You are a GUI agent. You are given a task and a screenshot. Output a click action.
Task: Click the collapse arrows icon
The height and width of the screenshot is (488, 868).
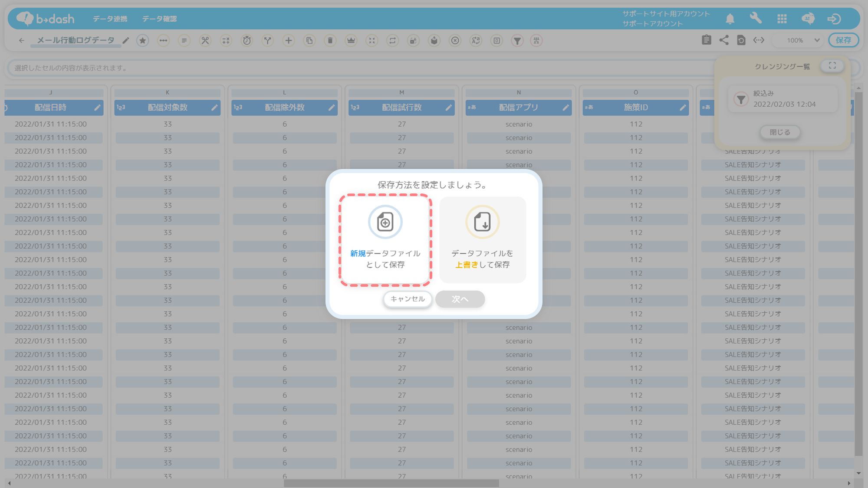(372, 40)
